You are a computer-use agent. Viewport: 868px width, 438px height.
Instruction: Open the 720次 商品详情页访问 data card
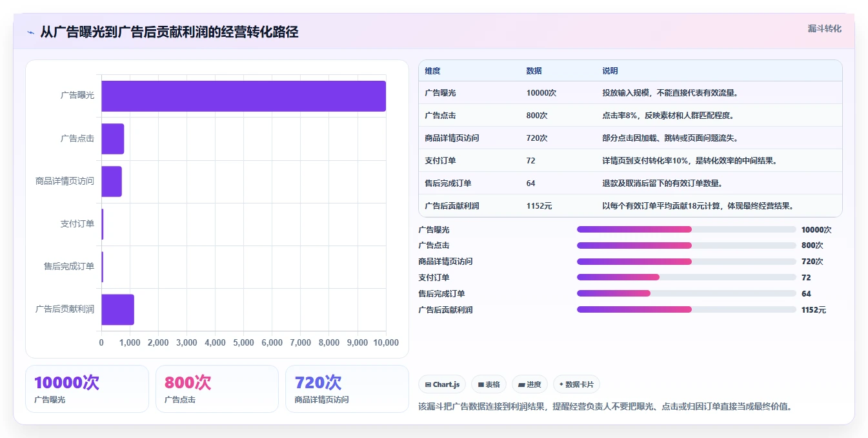coord(347,389)
